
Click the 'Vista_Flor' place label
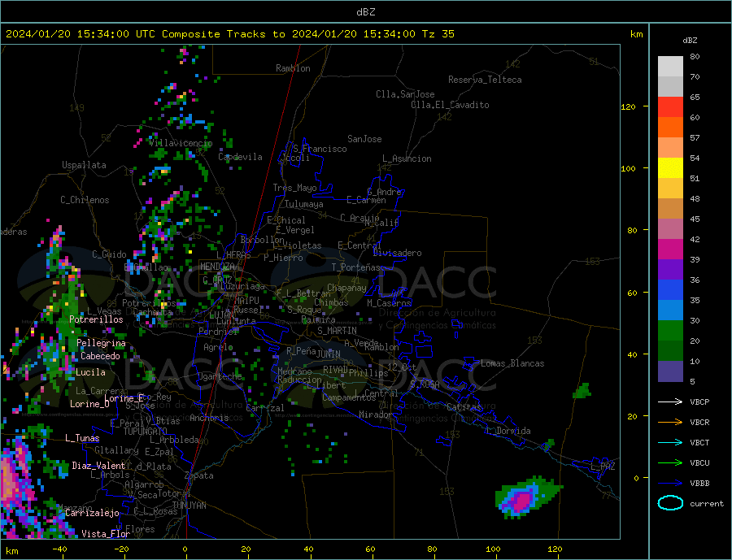106,534
